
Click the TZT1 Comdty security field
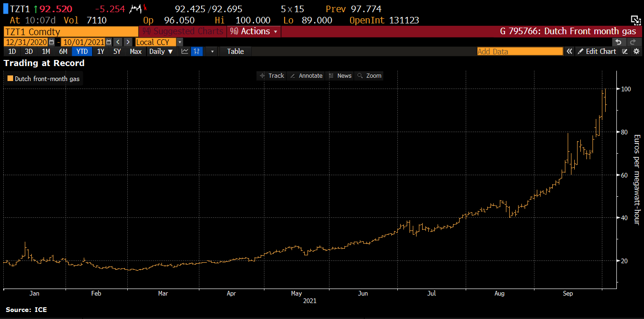pyautogui.click(x=71, y=31)
